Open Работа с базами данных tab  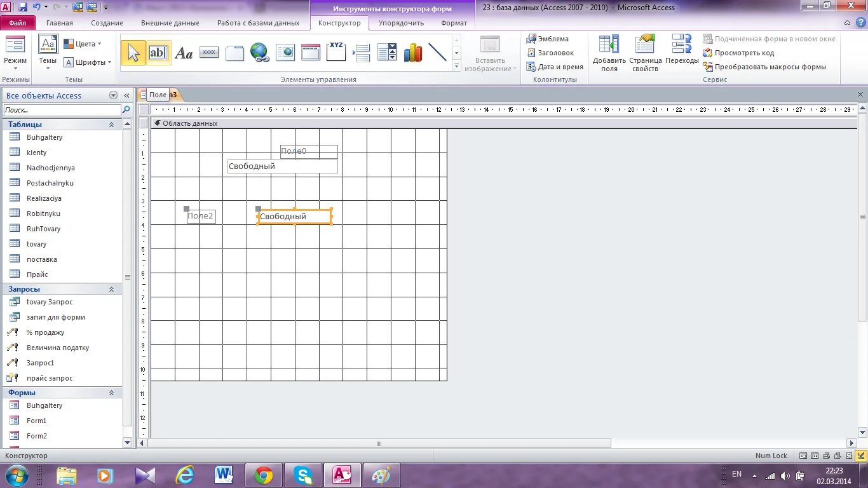tap(258, 23)
